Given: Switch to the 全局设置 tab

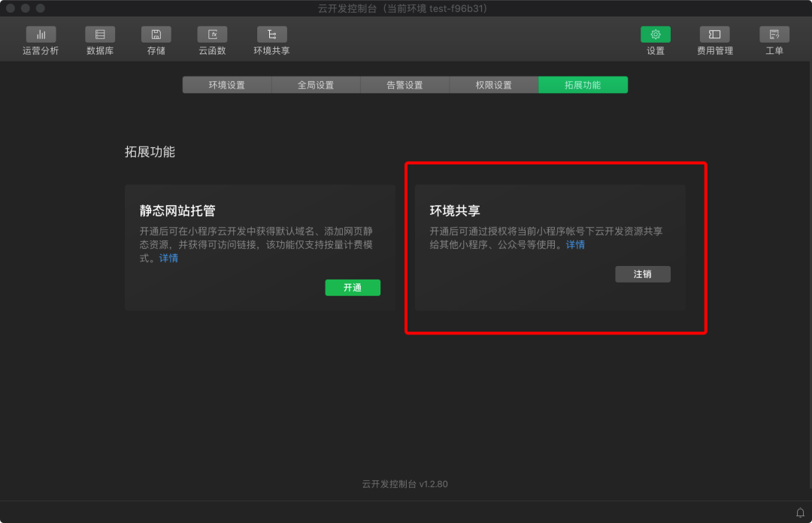Looking at the screenshot, I should [316, 85].
